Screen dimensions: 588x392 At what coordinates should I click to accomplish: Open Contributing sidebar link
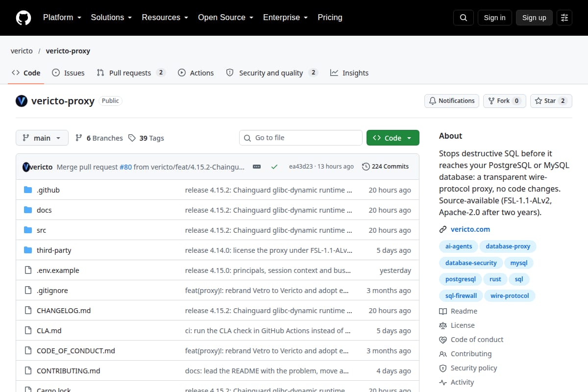pos(465,354)
